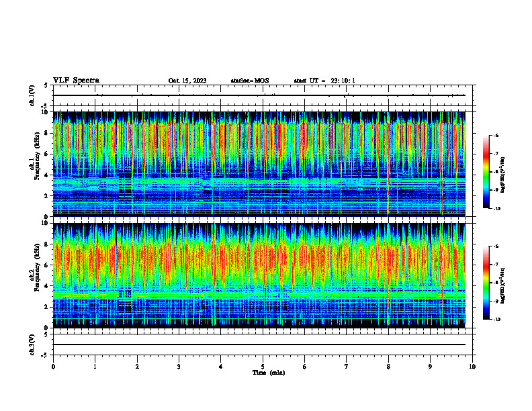Click the "1" minute tick label
The image size is (532, 411).
point(95,367)
